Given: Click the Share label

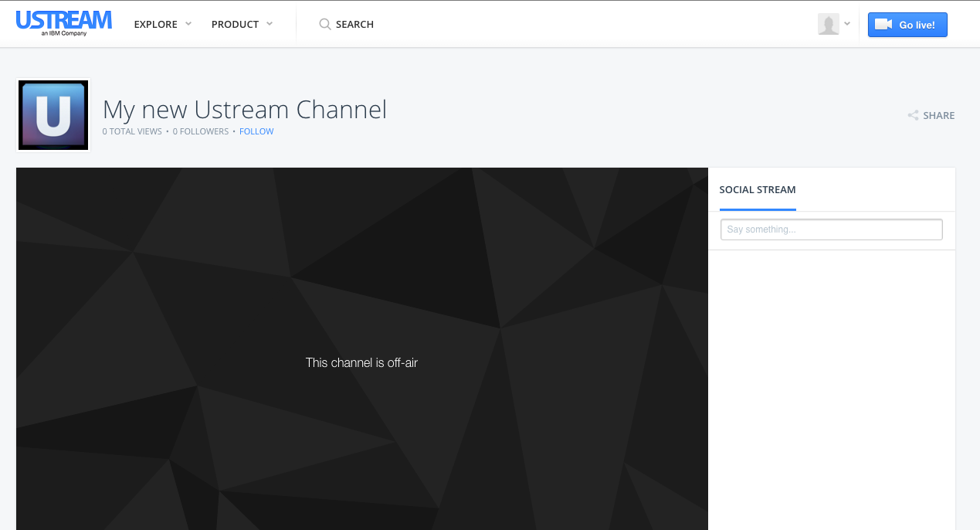Looking at the screenshot, I should coord(939,115).
